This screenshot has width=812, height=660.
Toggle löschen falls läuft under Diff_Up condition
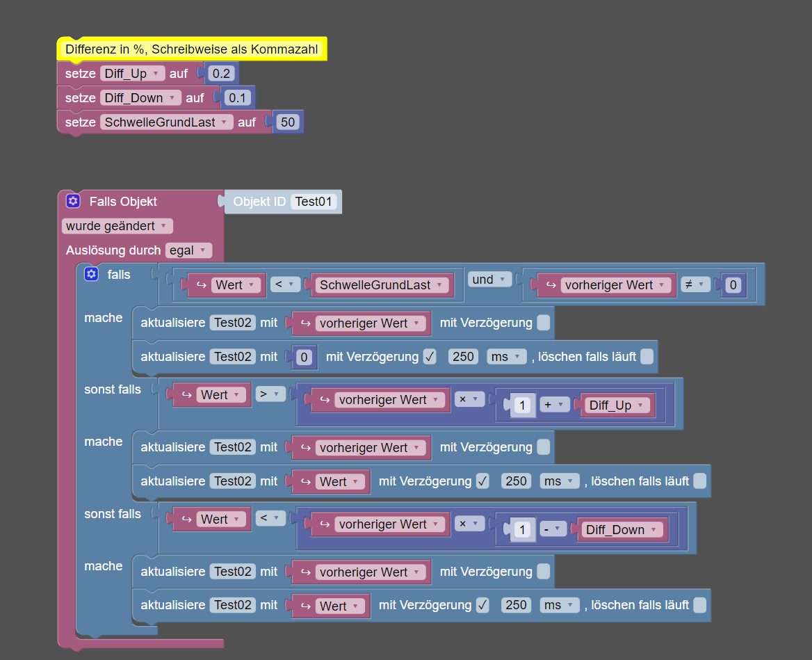(x=699, y=481)
